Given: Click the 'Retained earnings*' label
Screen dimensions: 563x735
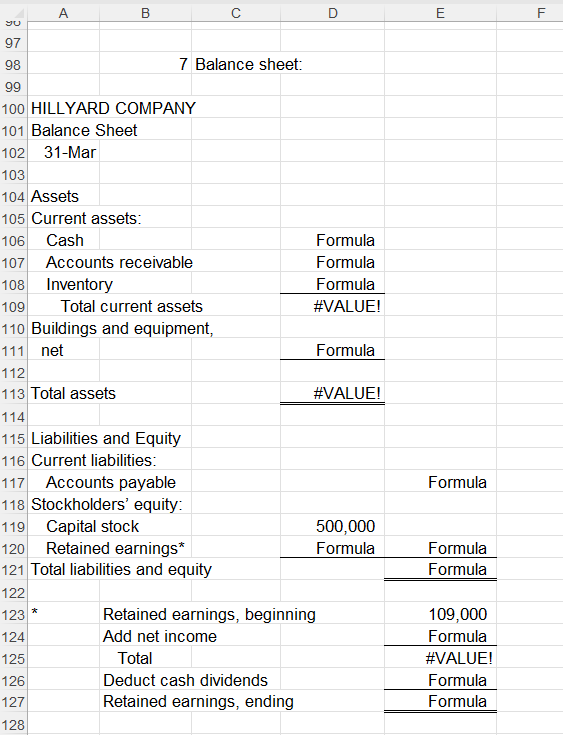Looking at the screenshot, I should tap(115, 548).
